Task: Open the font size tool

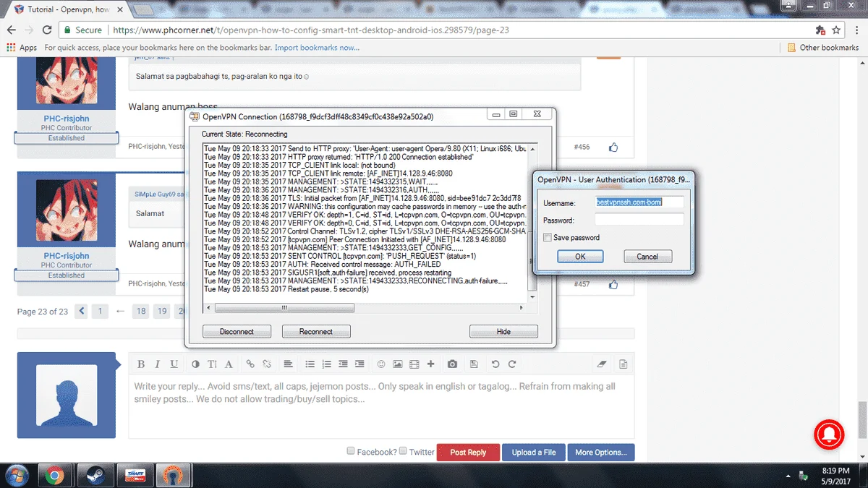Action: pyautogui.click(x=212, y=364)
